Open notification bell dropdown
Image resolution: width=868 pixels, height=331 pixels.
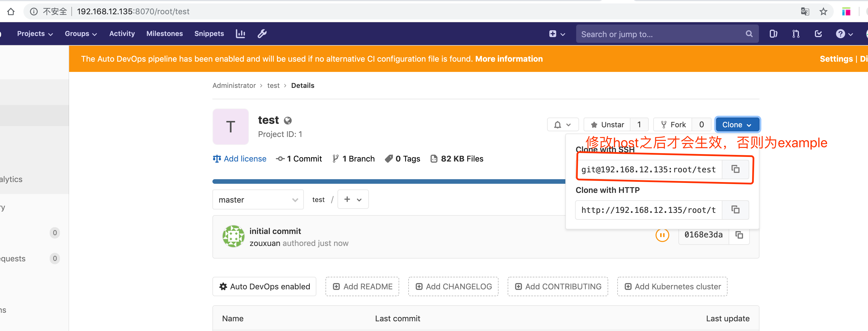(562, 125)
